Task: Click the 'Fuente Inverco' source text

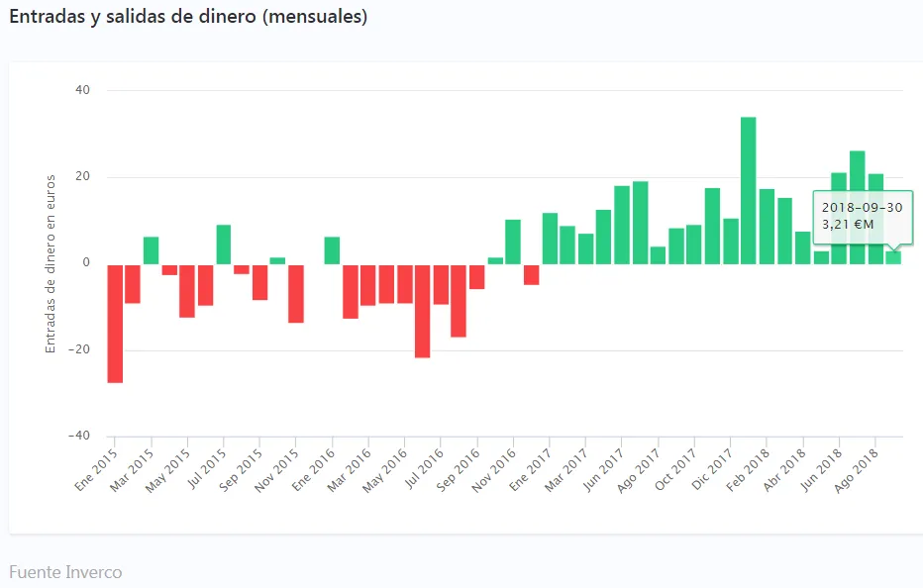Action: 64,572
